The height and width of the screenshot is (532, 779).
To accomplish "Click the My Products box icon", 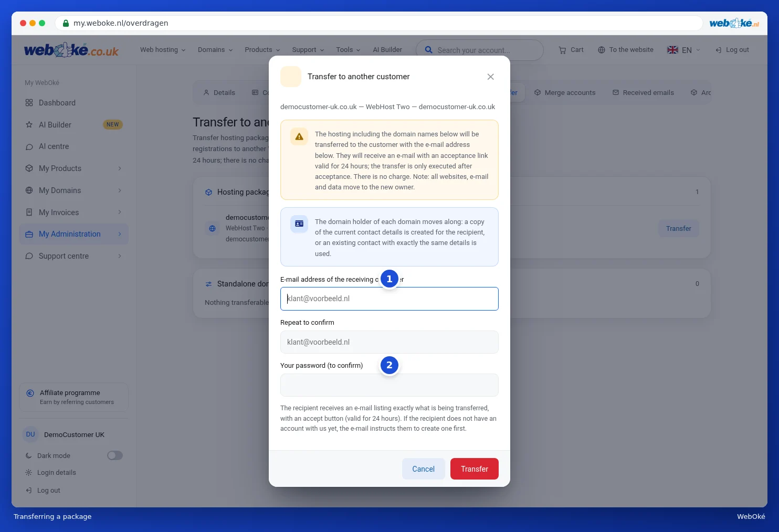I will coord(29,168).
